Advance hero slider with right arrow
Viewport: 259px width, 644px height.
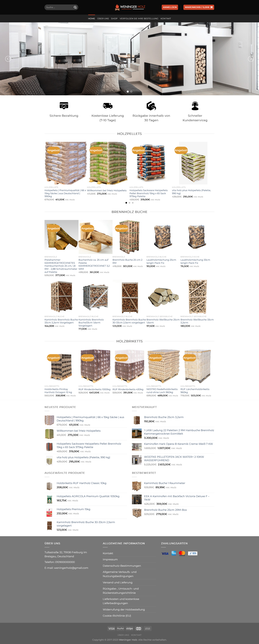[251, 59]
